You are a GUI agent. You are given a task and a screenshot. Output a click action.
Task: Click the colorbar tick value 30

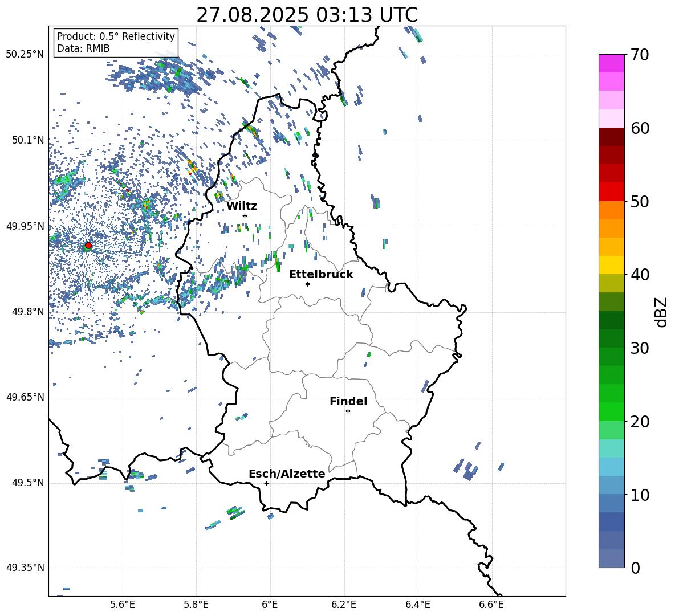tap(640, 348)
